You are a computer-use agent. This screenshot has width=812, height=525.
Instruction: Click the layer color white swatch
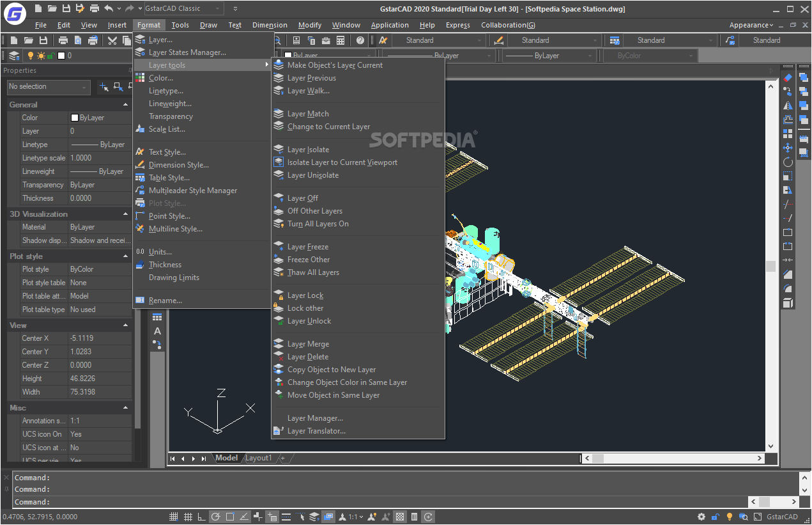tap(61, 56)
